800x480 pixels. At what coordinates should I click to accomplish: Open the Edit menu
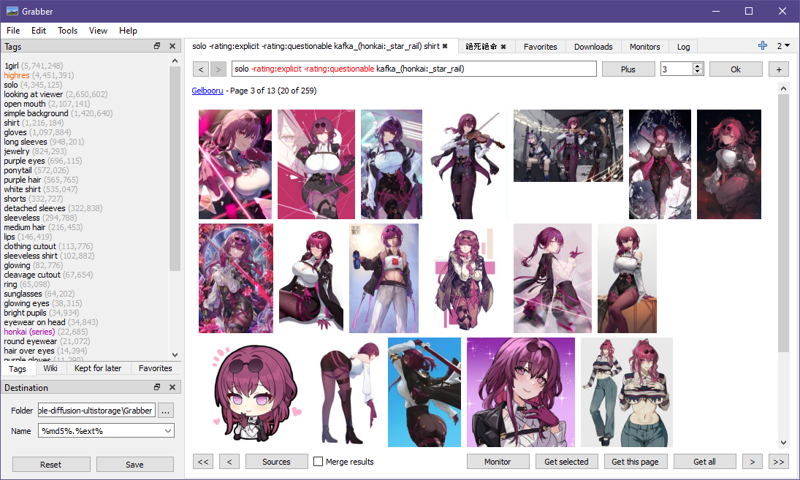click(38, 31)
